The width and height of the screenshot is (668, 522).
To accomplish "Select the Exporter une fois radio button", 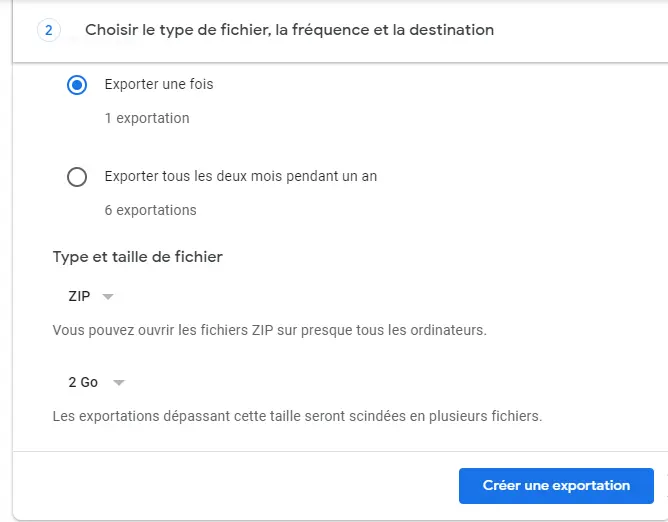I will 77,85.
